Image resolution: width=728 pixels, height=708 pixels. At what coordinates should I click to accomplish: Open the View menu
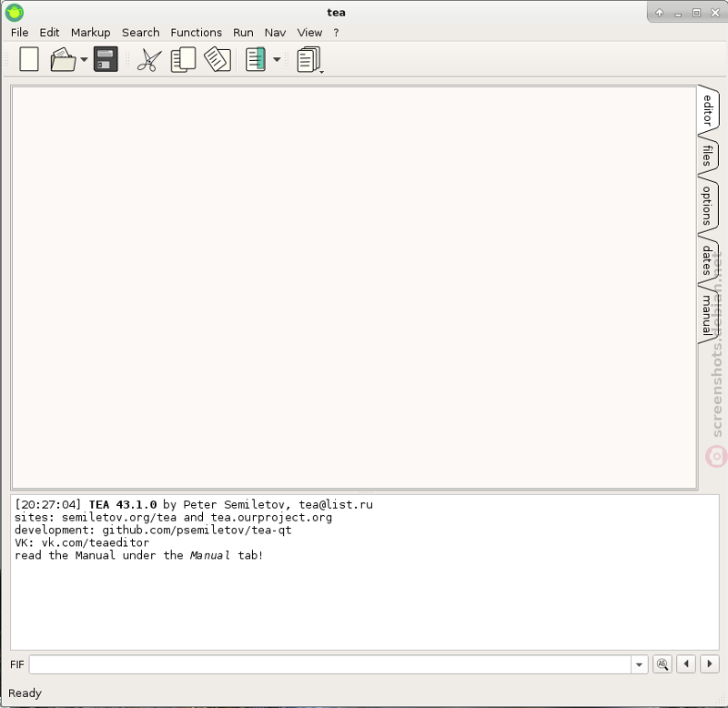pos(309,33)
